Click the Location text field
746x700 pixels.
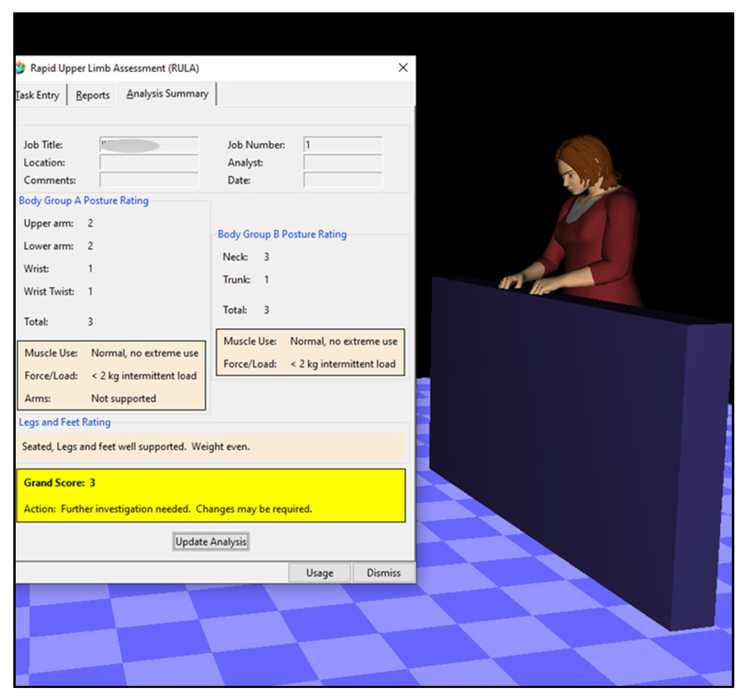[149, 163]
